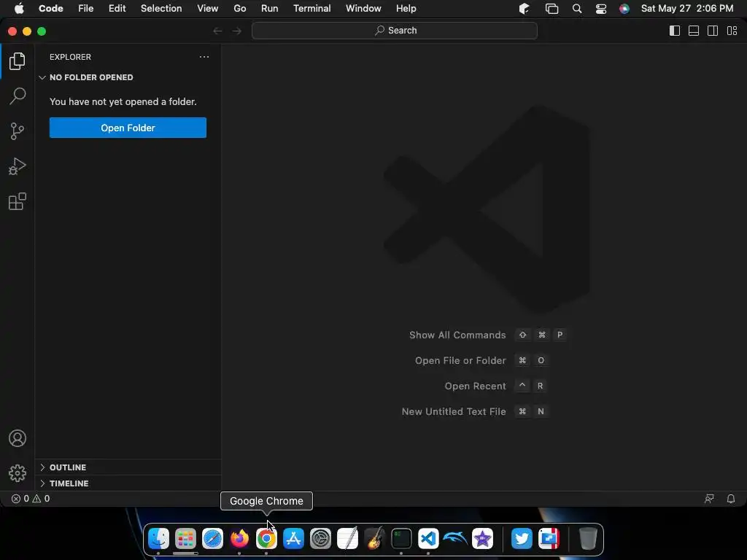Open GarageBand from the Dock
747x560 pixels.
[374, 539]
